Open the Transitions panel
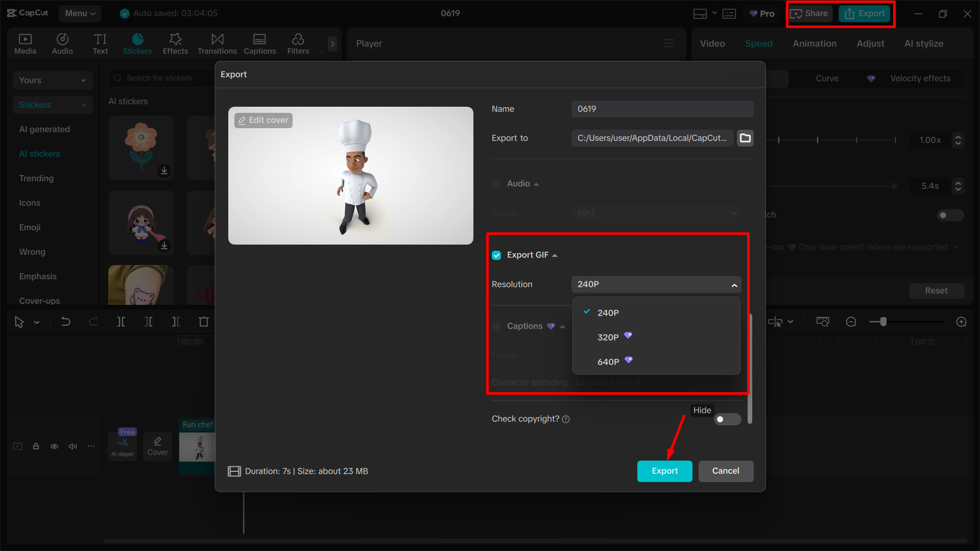 217,43
